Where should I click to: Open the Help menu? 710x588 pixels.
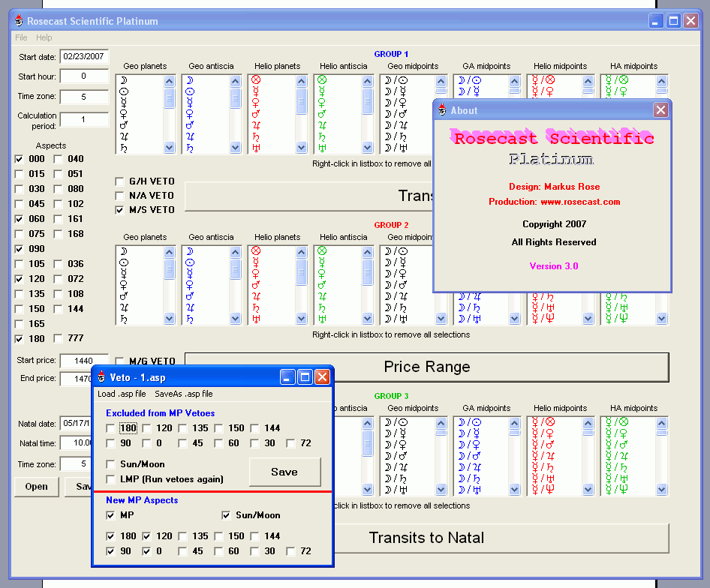point(44,37)
